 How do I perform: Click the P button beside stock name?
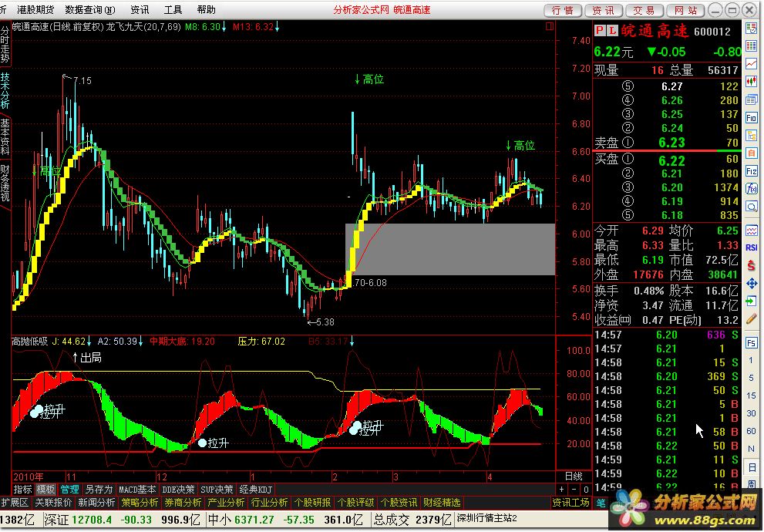pyautogui.click(x=599, y=31)
